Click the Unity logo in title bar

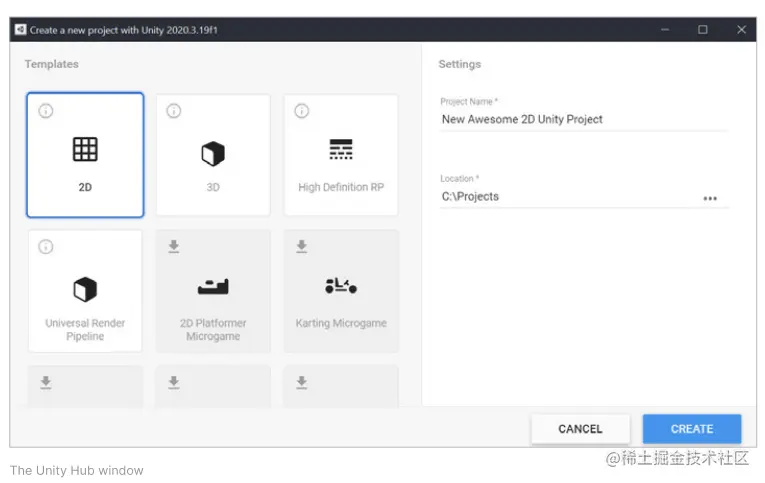pyautogui.click(x=20, y=30)
